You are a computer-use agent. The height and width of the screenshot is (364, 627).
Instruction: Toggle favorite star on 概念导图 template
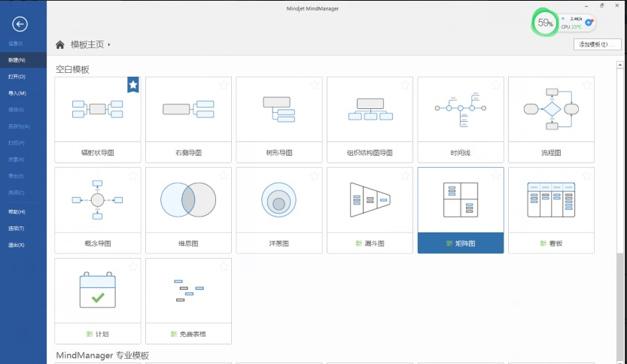click(x=132, y=175)
